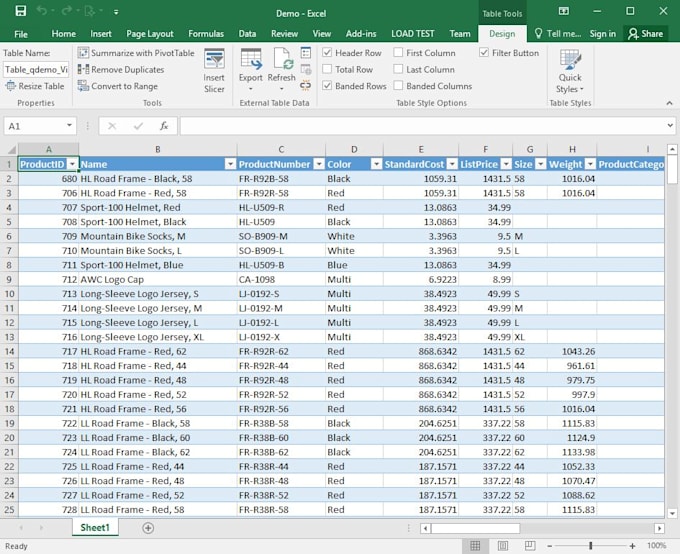Click the horizontal scrollbar right arrow

(660, 528)
